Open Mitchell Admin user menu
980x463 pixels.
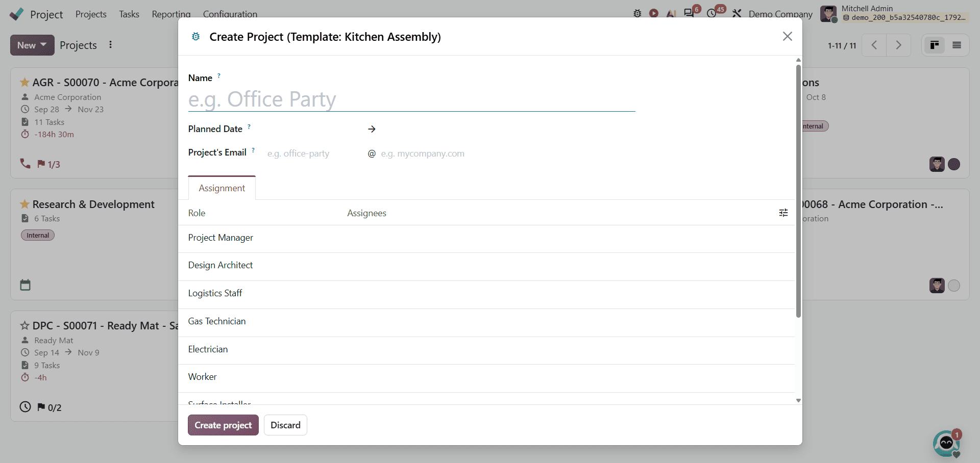pyautogui.click(x=894, y=13)
